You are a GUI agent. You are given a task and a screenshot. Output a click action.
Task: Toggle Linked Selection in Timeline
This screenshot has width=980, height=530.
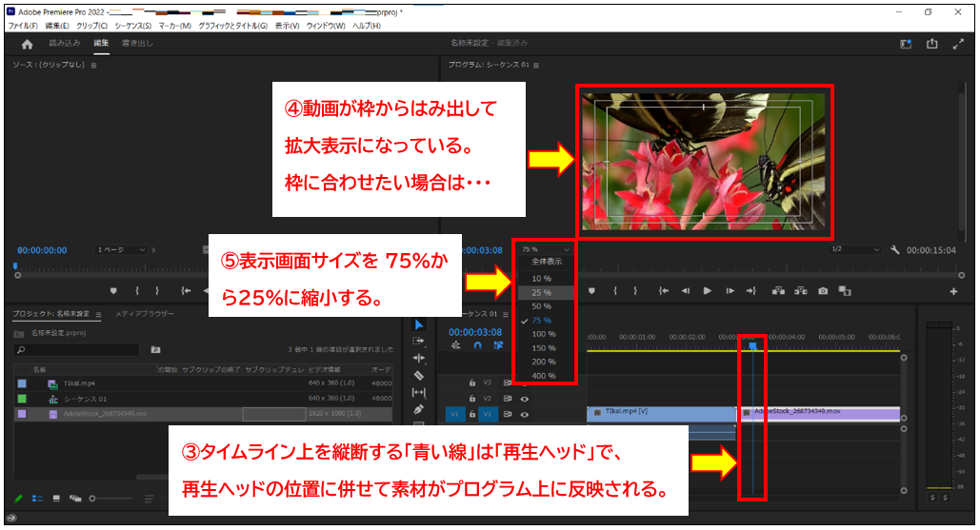tap(498, 345)
